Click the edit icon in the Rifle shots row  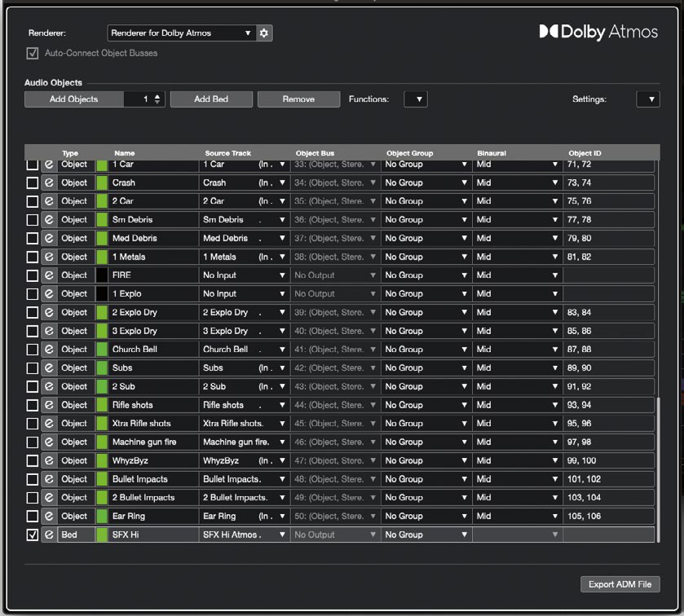[x=49, y=405]
